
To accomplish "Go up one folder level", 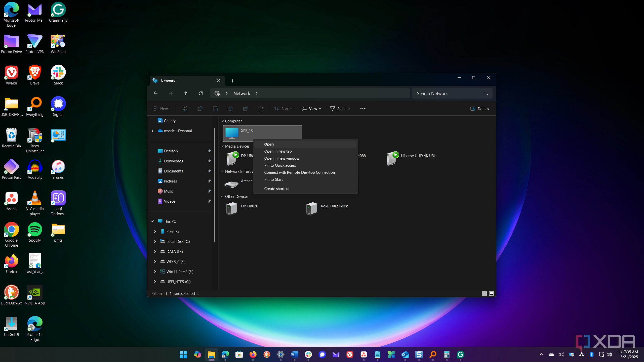I will pos(186,94).
